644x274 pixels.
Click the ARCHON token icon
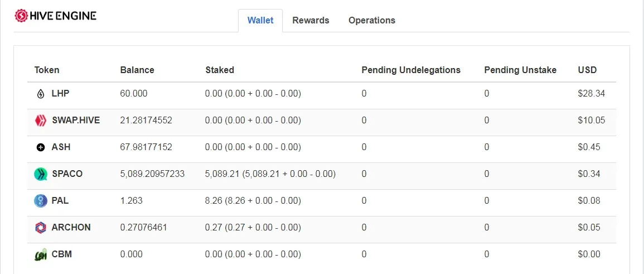click(40, 228)
